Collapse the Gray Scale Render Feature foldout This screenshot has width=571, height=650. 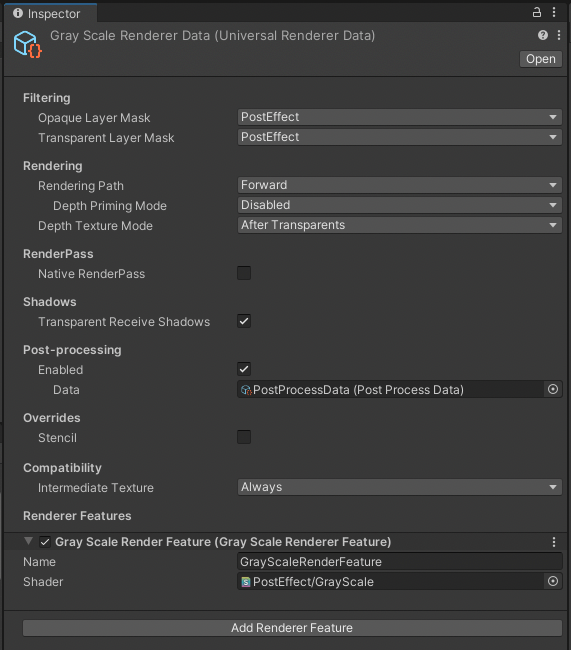pos(28,541)
